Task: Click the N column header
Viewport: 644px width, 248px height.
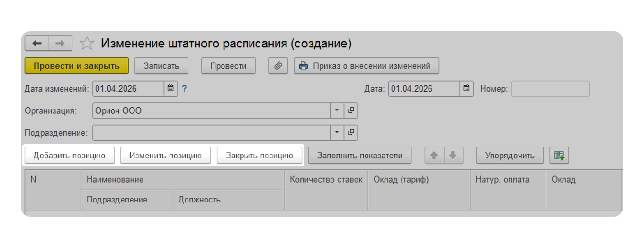Action: tap(53, 190)
